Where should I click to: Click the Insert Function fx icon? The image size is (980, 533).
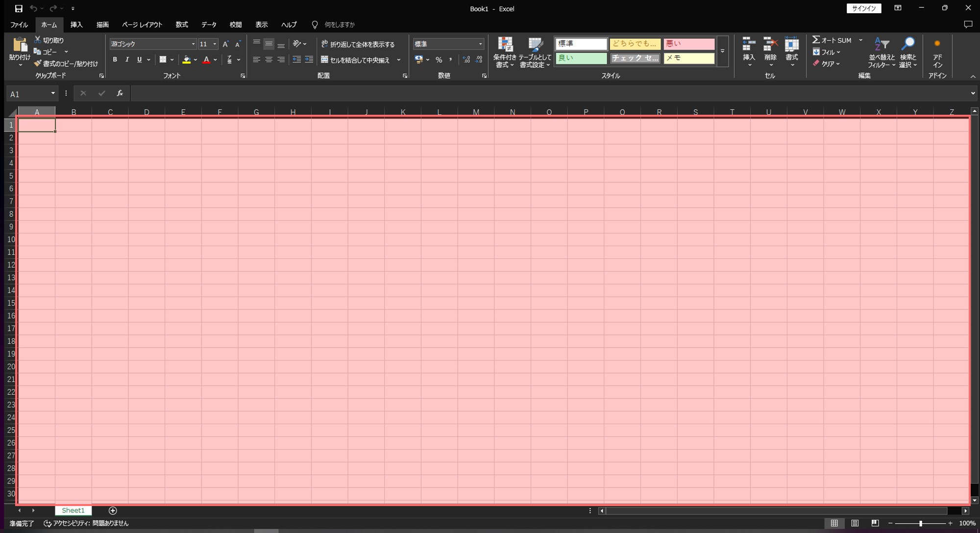point(120,93)
